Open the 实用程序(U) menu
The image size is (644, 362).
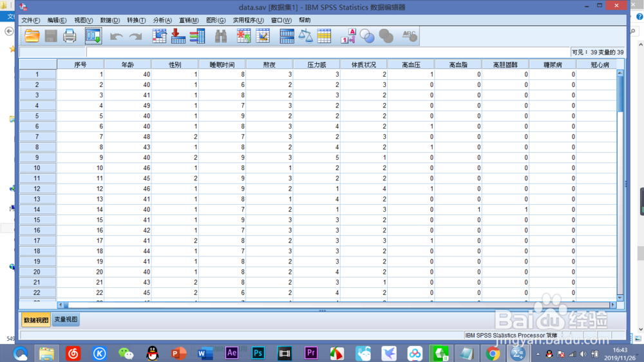pos(249,20)
